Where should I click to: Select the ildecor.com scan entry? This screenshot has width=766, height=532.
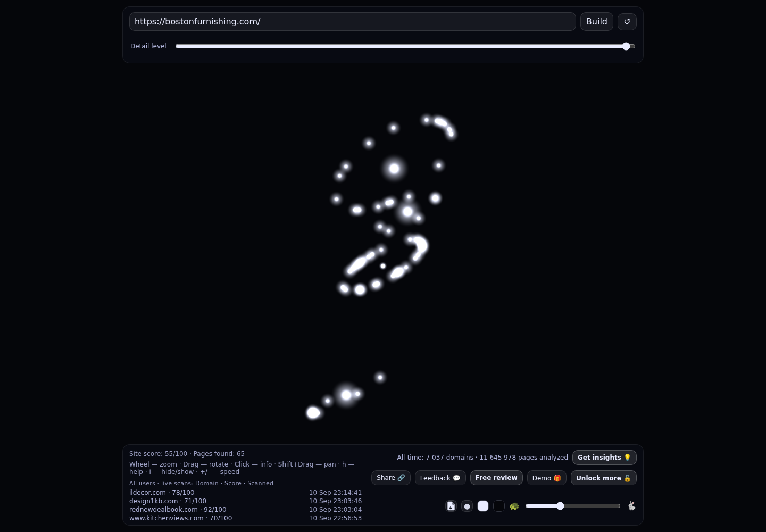coord(245,493)
